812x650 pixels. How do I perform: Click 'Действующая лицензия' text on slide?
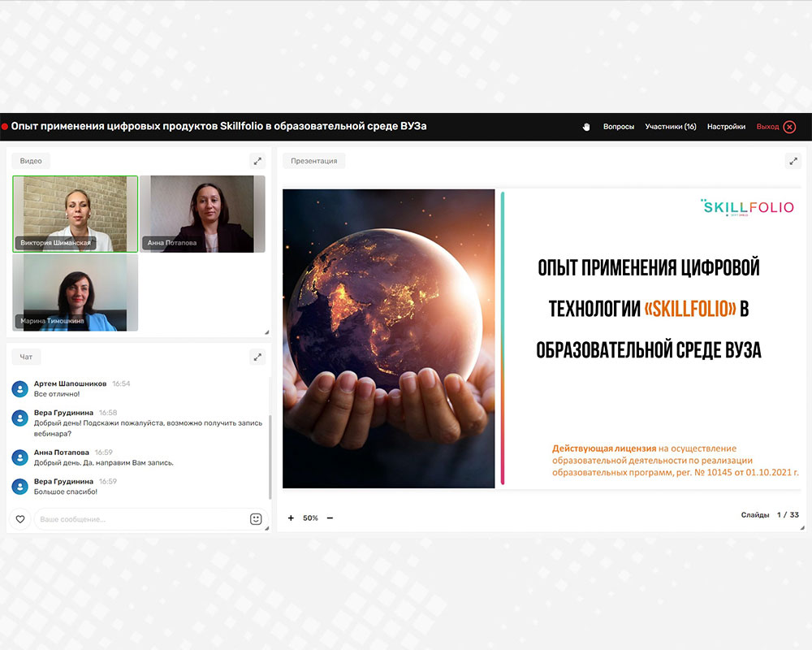tap(604, 448)
